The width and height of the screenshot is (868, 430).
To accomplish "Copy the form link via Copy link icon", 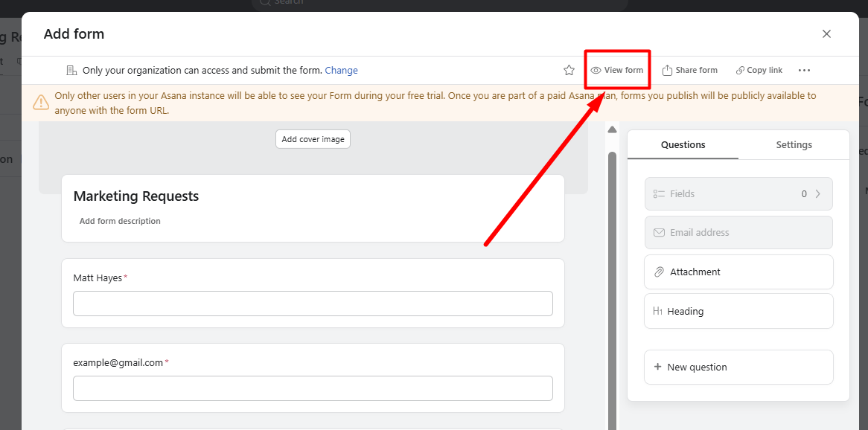I will pos(738,69).
